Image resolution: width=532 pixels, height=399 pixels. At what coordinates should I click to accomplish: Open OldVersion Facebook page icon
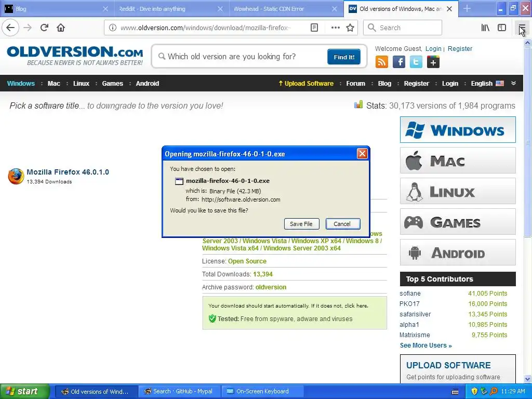pyautogui.click(x=399, y=62)
